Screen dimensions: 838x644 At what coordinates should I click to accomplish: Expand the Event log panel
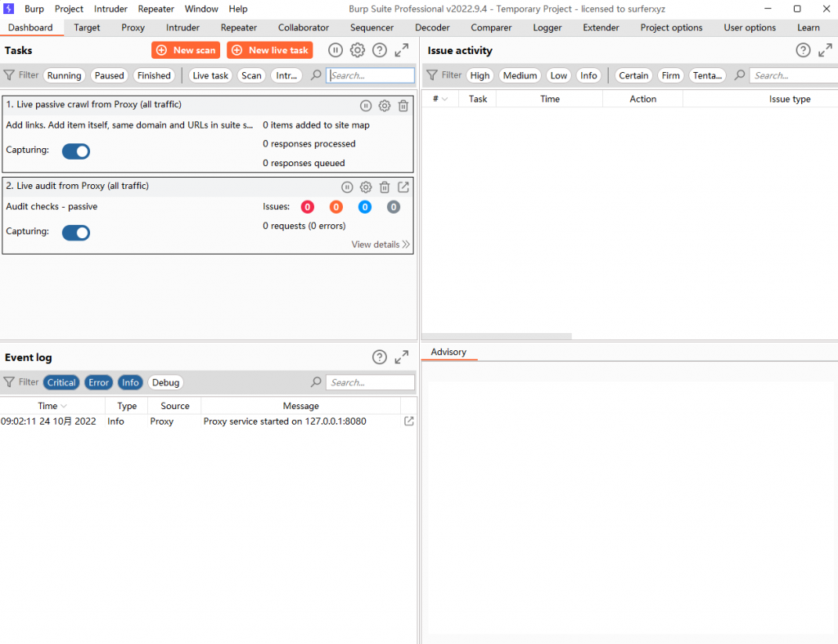(401, 357)
